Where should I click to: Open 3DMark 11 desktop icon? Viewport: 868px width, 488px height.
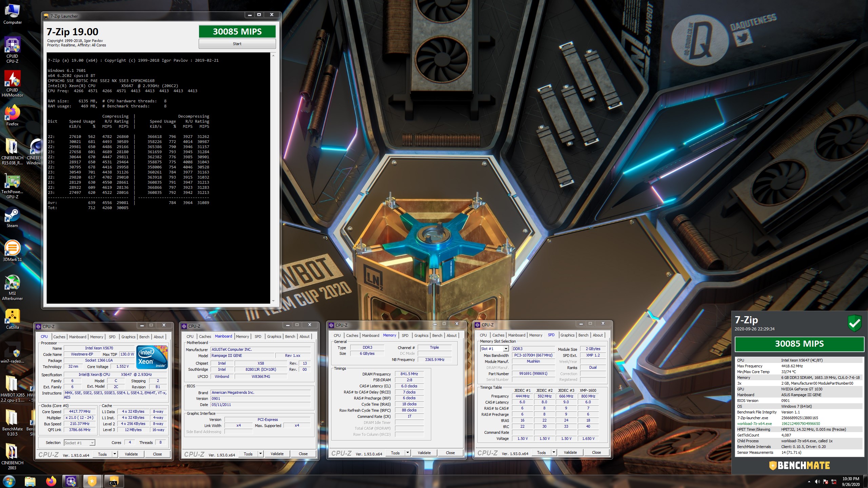click(12, 251)
